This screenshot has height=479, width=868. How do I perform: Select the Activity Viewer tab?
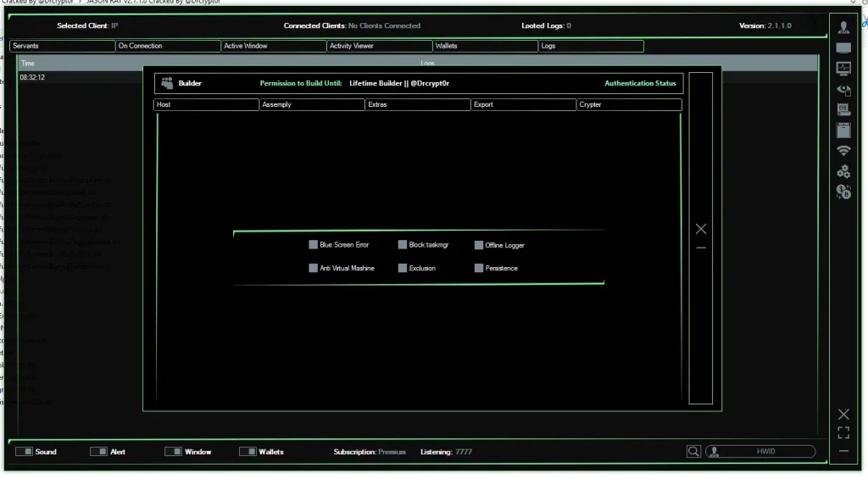click(x=379, y=46)
